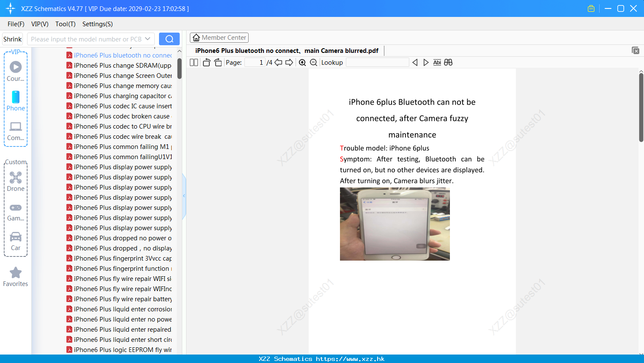The width and height of the screenshot is (644, 363).
Task: Open 'iPhone6 Plus fly wire repair battery' file
Action: (119, 299)
